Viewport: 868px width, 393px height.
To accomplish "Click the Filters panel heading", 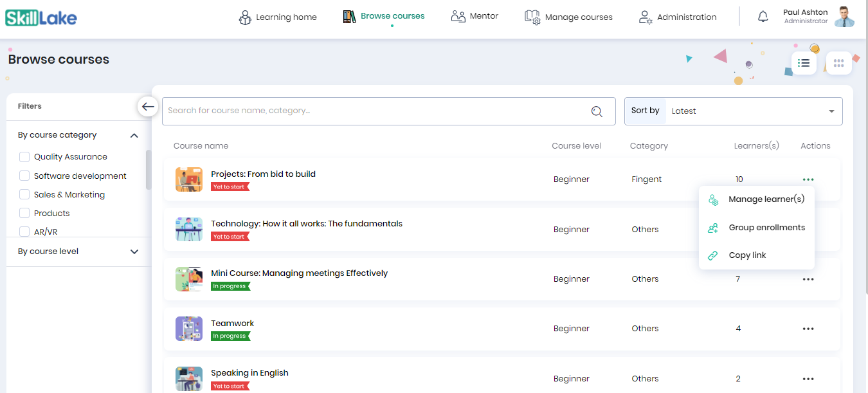I will (x=30, y=106).
